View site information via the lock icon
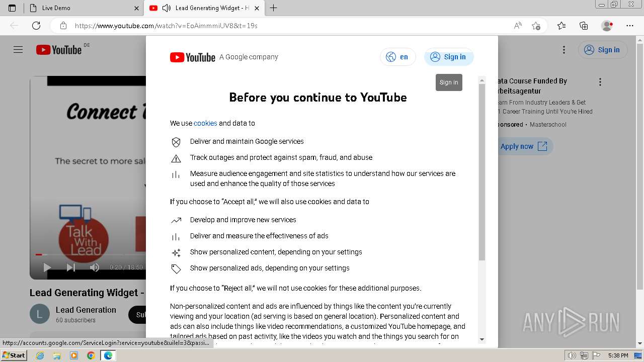Viewport: 644px width, 362px height. (63, 26)
